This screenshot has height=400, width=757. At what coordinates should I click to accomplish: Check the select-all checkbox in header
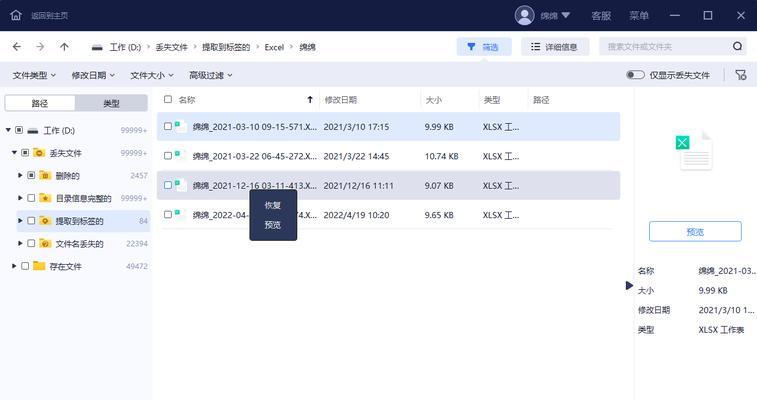pos(168,99)
